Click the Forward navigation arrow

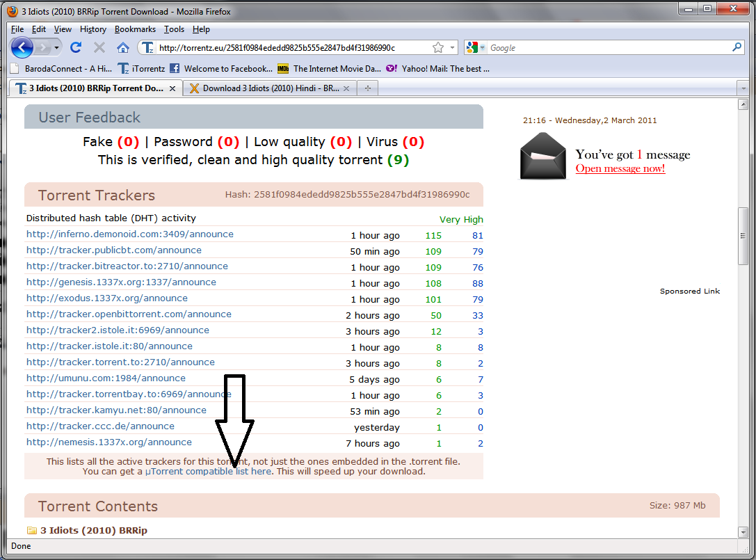point(42,48)
